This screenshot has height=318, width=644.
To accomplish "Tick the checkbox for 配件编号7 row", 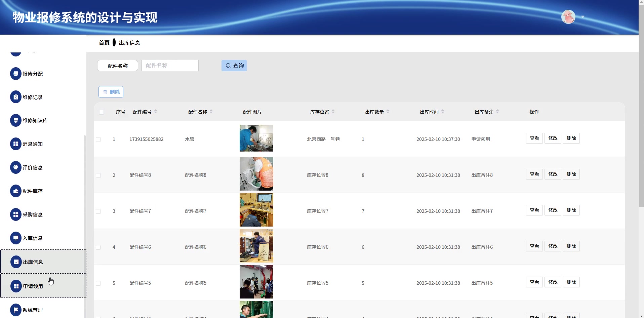I will click(98, 211).
